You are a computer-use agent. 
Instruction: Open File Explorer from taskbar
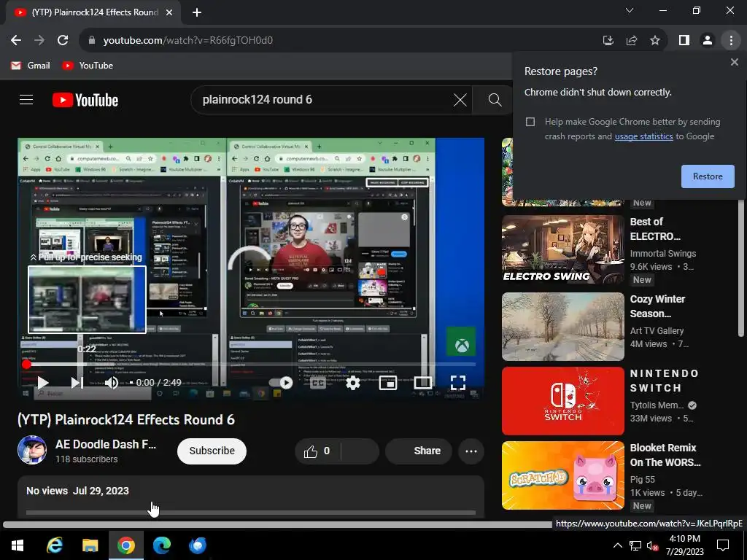pyautogui.click(x=90, y=545)
